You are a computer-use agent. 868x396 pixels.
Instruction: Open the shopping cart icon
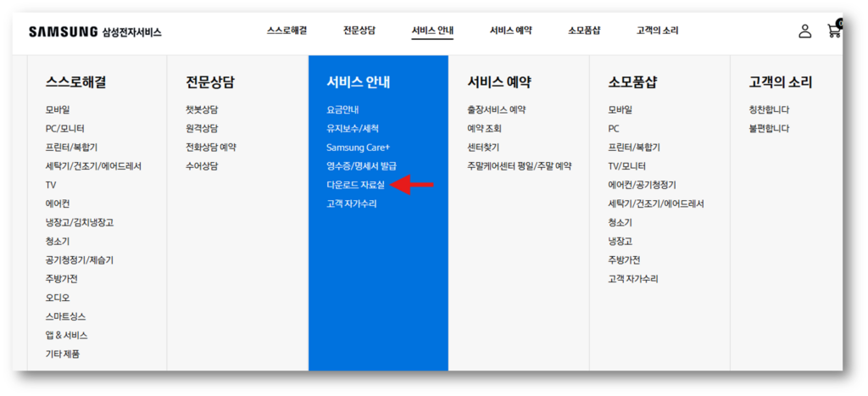click(x=834, y=30)
